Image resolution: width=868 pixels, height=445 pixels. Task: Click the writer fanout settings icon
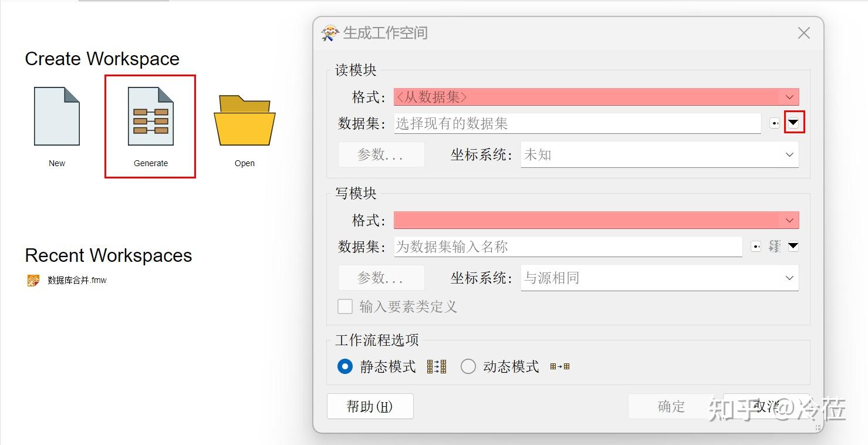[774, 246]
